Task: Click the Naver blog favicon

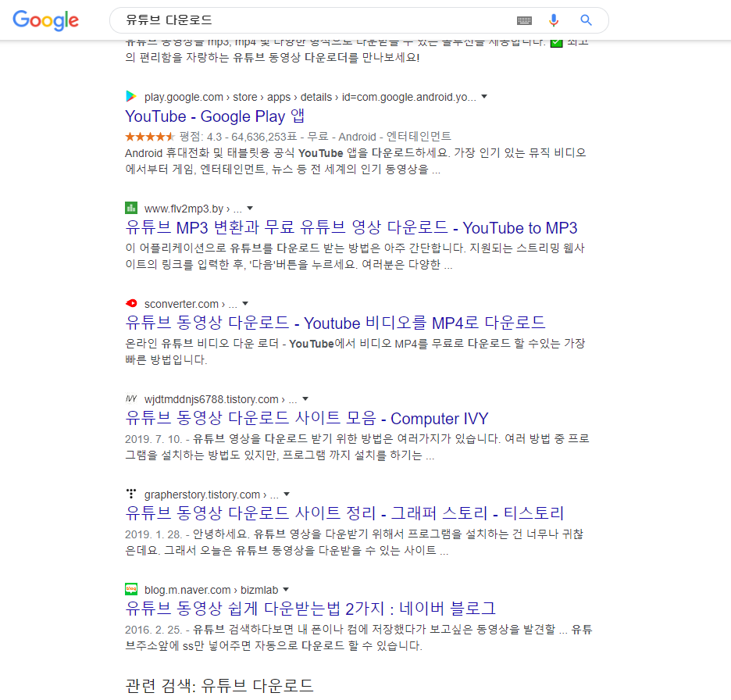Action: tap(131, 589)
